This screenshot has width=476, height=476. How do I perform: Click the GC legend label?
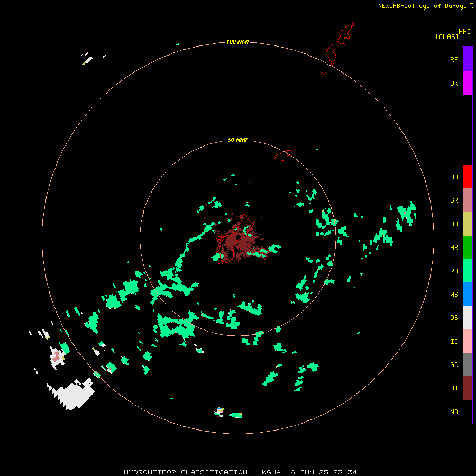(x=454, y=365)
